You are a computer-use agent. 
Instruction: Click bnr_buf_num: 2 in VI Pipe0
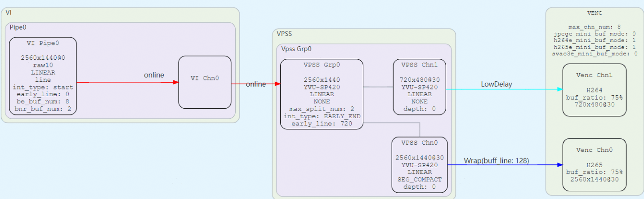(43, 108)
